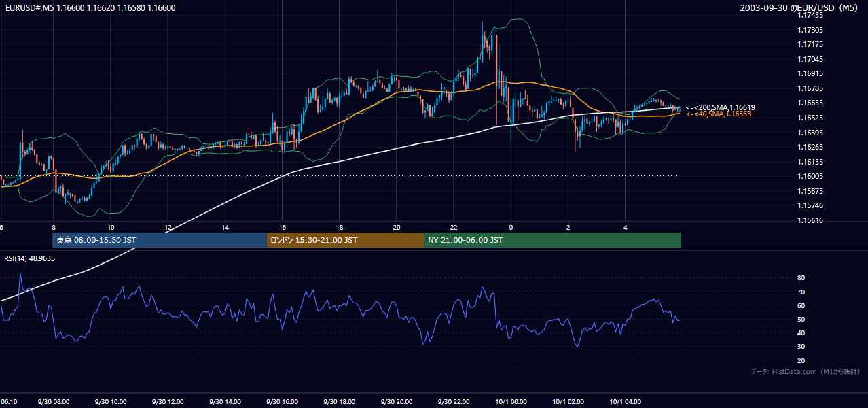Image resolution: width=868 pixels, height=408 pixels.
Task: Click hour marker 2 under price chart
Action: 567,227
